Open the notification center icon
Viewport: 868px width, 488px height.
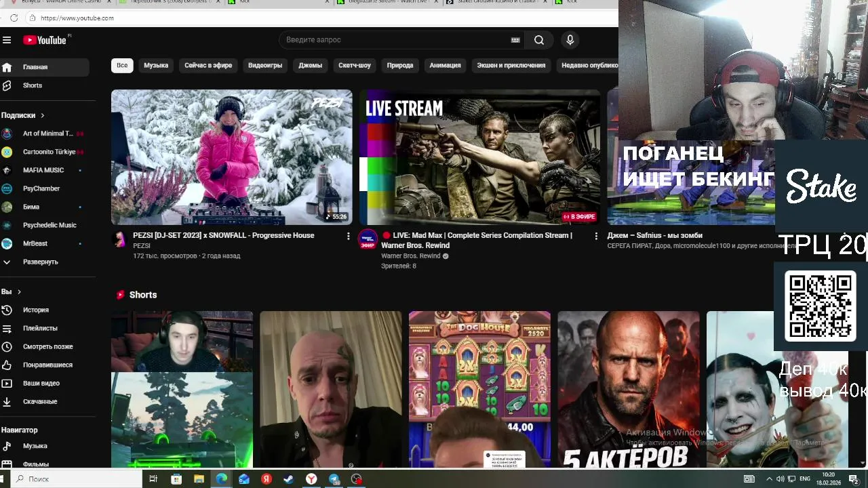[x=854, y=479]
